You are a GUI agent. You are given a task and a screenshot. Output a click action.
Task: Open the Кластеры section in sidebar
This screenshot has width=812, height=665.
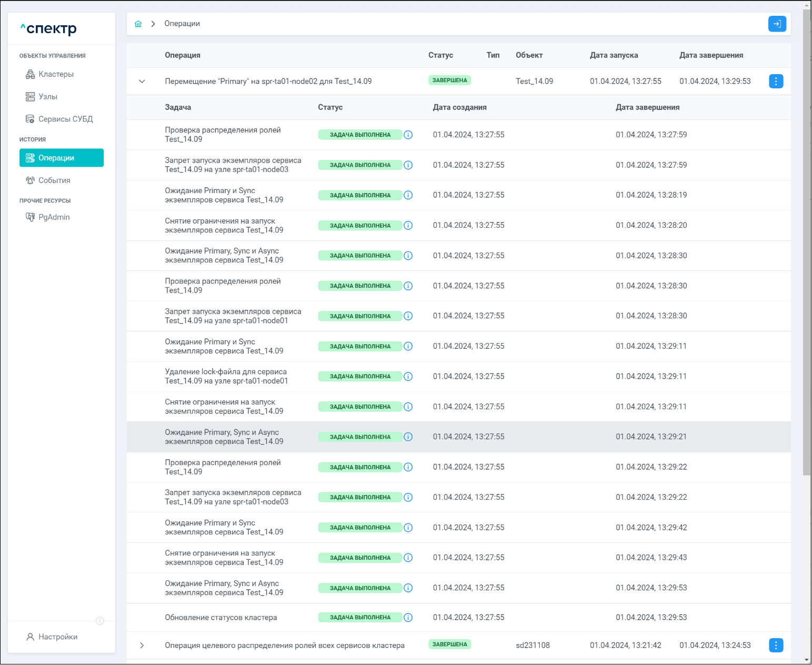pyautogui.click(x=56, y=74)
